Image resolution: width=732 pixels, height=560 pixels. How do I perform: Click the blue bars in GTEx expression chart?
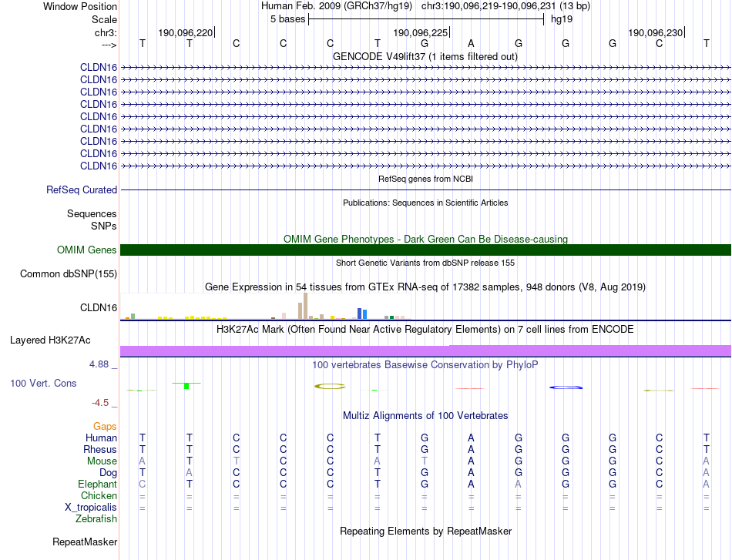362,314
